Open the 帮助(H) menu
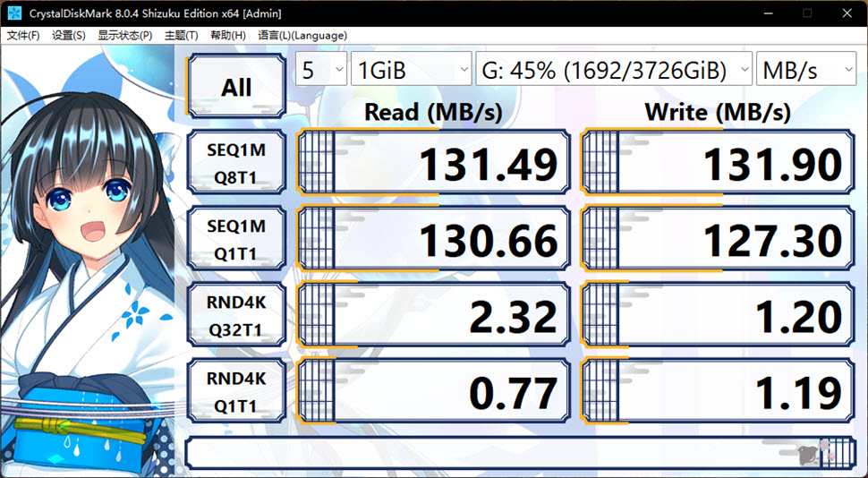The height and width of the screenshot is (478, 868). tap(228, 36)
